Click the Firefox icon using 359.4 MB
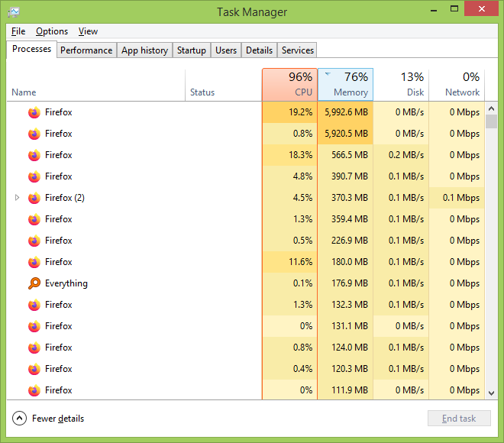The width and height of the screenshot is (504, 443). (x=34, y=219)
